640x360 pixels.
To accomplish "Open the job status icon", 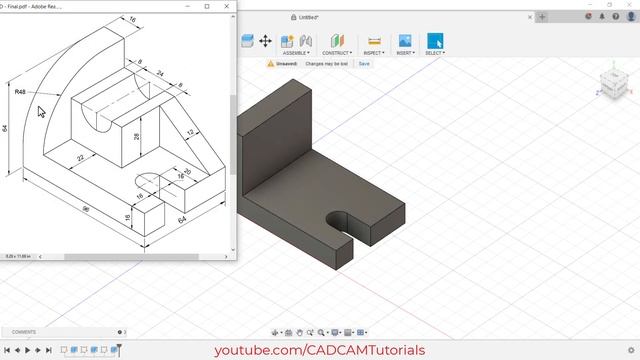I will pos(588,16).
